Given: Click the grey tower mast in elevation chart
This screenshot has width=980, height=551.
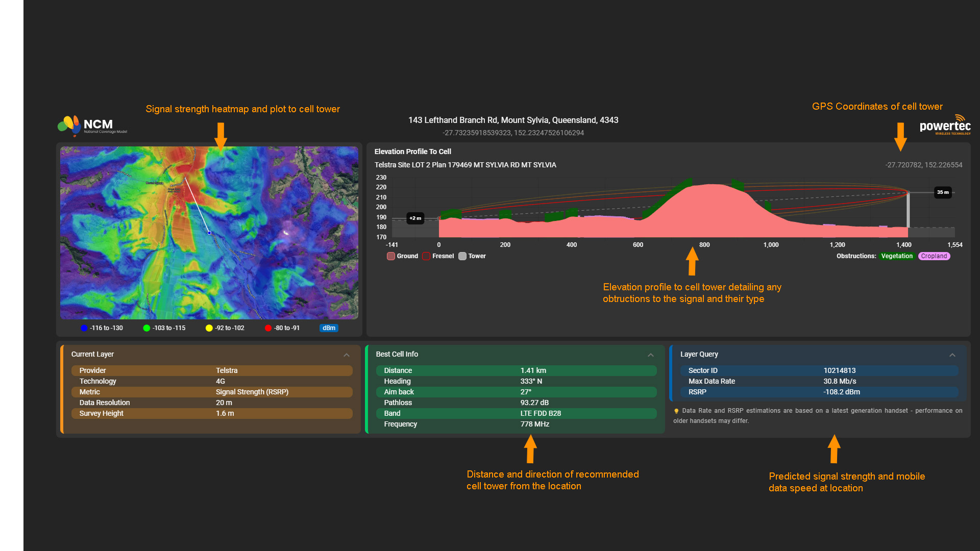Looking at the screenshot, I should (x=908, y=210).
